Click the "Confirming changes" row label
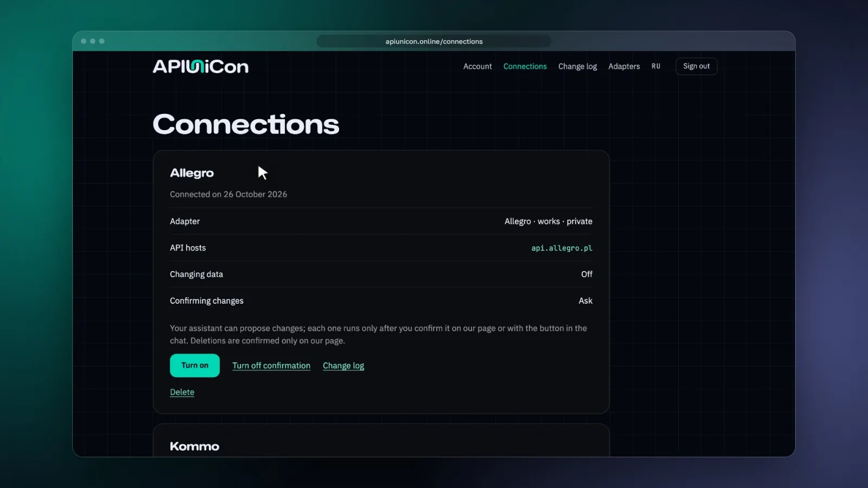Viewport: 868px width, 488px height. click(207, 301)
